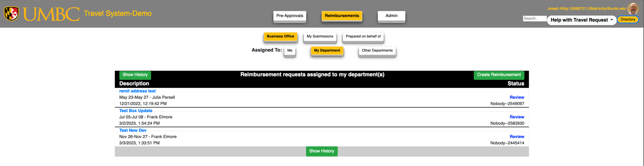Click Show History below the table
This screenshot has width=644, height=166.
click(x=322, y=151)
